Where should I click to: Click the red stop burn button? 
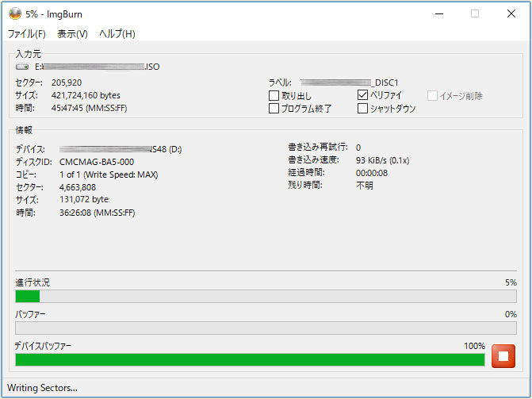coord(503,356)
